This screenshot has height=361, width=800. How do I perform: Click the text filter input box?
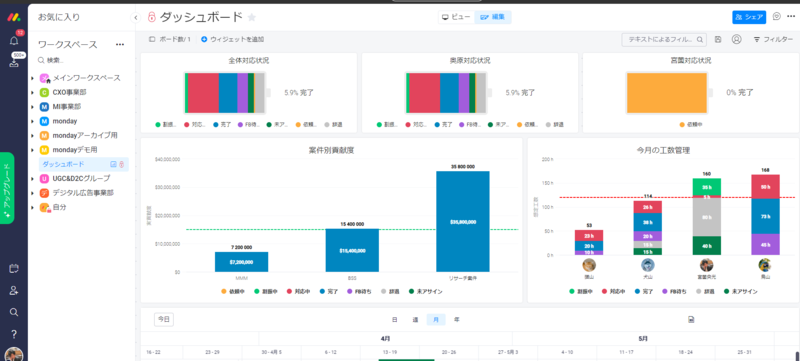664,39
